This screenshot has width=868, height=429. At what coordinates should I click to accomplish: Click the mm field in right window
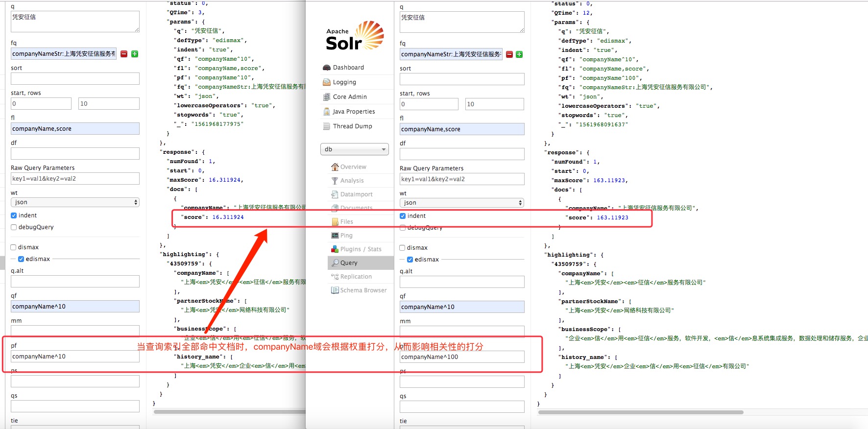pos(462,332)
